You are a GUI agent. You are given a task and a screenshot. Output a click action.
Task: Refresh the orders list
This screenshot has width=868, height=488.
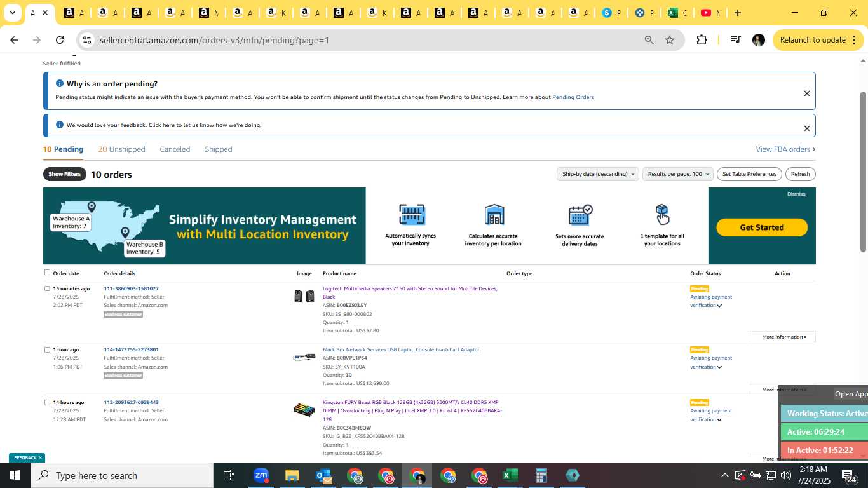point(800,174)
